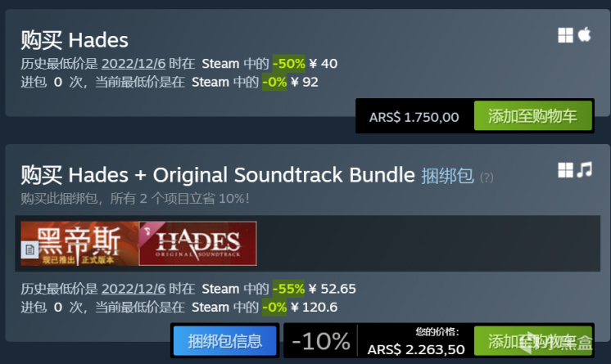Image resolution: width=611 pixels, height=364 pixels.
Task: Click the pink soundtrack tag on Hades OST
Action: pyautogui.click(x=150, y=233)
